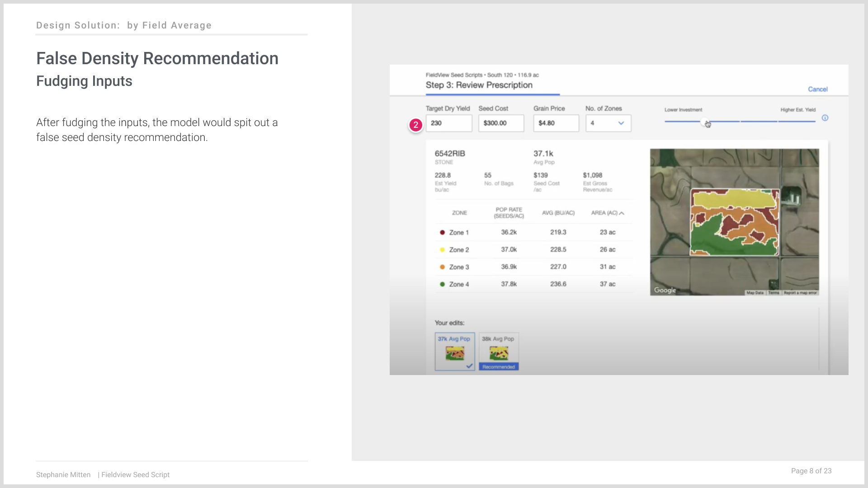Click the Zone 3 orange dot

click(x=442, y=267)
